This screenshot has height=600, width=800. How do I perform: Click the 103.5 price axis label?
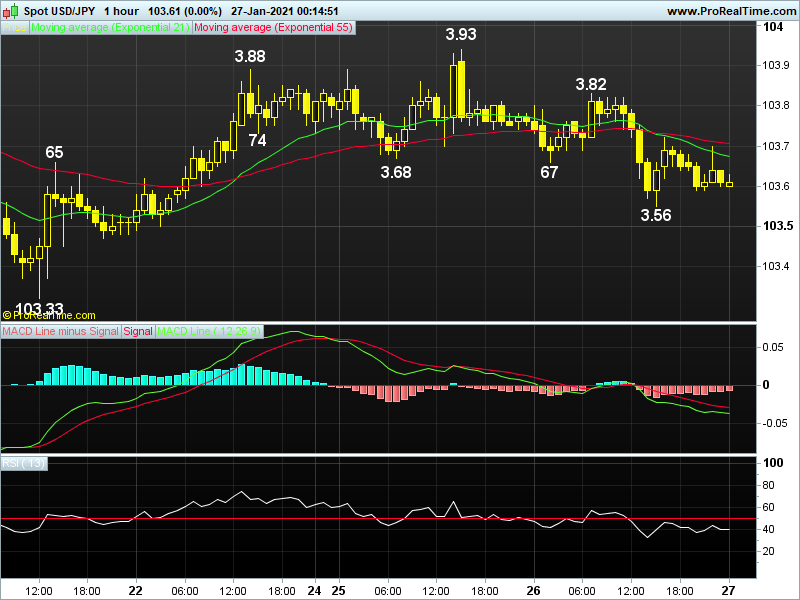[x=778, y=226]
